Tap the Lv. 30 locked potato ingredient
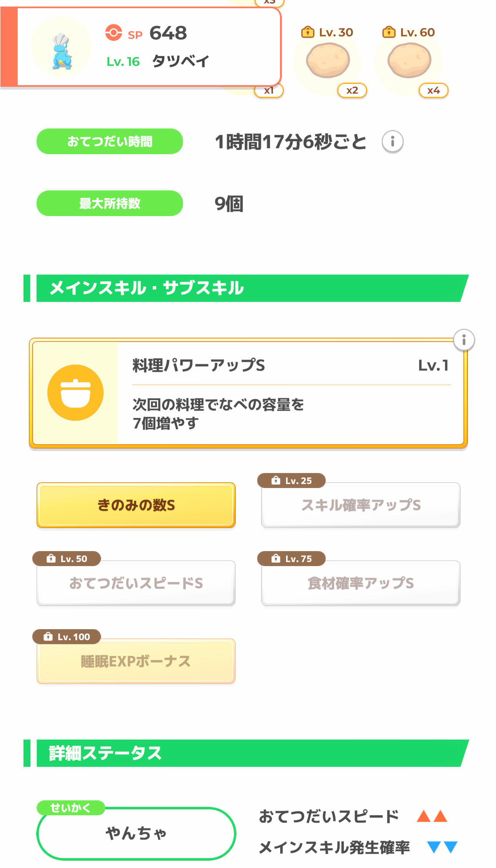This screenshot has width=496, height=868. [x=328, y=60]
